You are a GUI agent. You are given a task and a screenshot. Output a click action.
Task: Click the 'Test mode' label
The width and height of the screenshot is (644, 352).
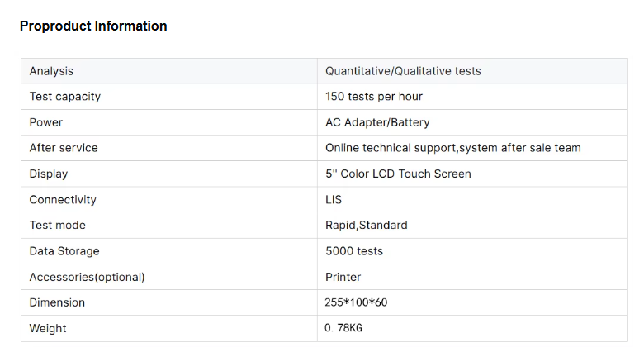pos(57,226)
